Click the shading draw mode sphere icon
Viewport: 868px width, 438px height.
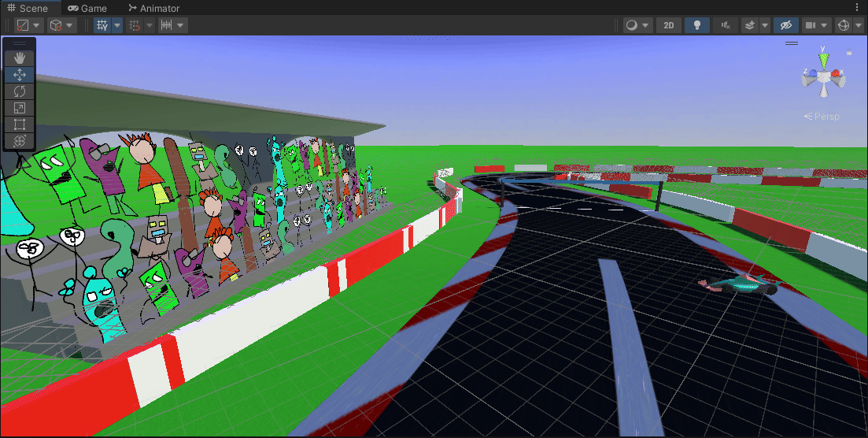[x=631, y=25]
